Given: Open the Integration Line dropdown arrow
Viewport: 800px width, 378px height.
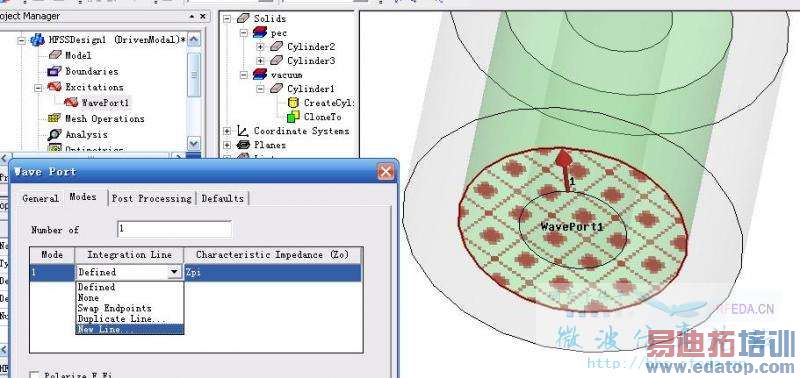Looking at the screenshot, I should coord(174,272).
